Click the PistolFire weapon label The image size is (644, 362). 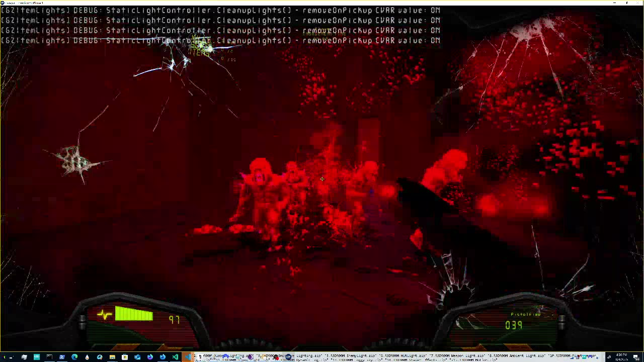526,314
